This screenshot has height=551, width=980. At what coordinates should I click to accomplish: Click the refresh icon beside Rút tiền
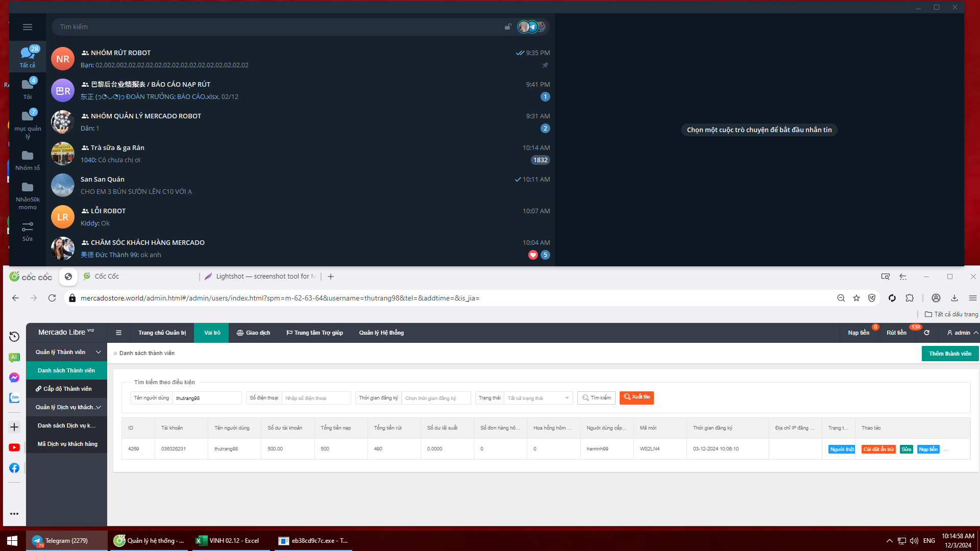click(x=926, y=333)
